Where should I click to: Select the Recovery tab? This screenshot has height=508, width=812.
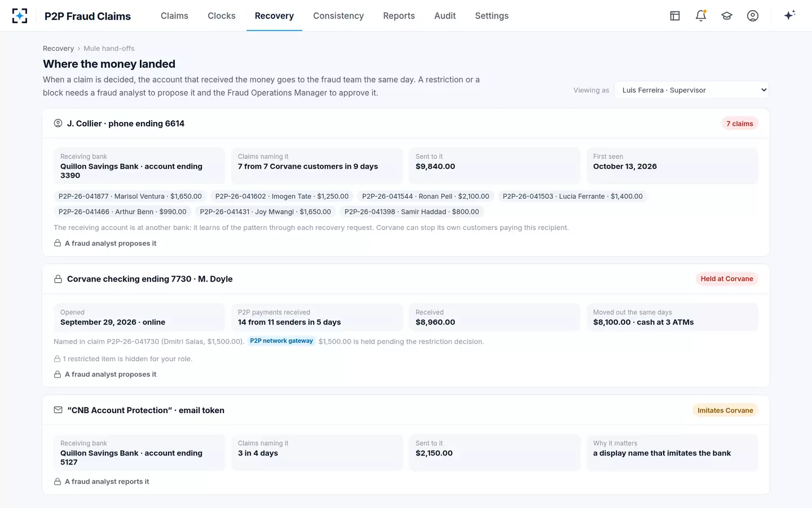(274, 16)
